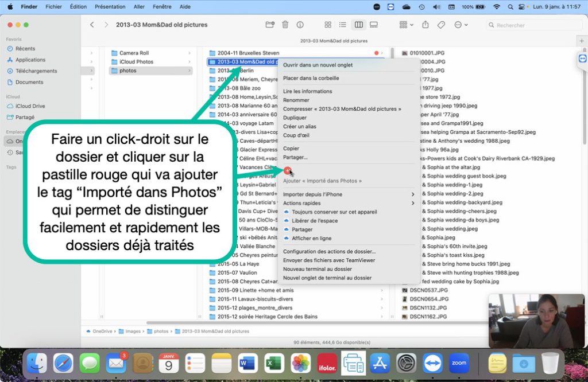Click the Share icon in toolbar
Screen dimensions: 588x382
(425, 25)
